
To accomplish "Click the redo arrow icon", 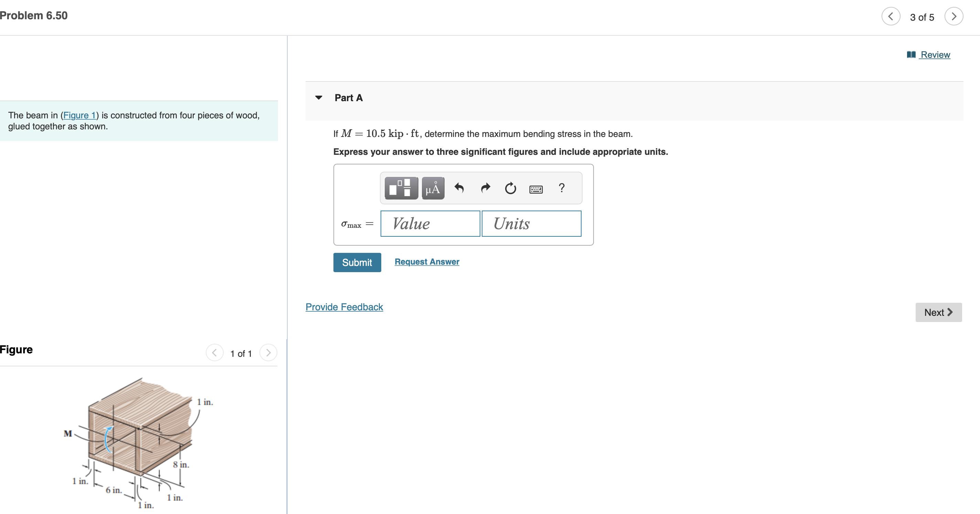I will tap(486, 188).
